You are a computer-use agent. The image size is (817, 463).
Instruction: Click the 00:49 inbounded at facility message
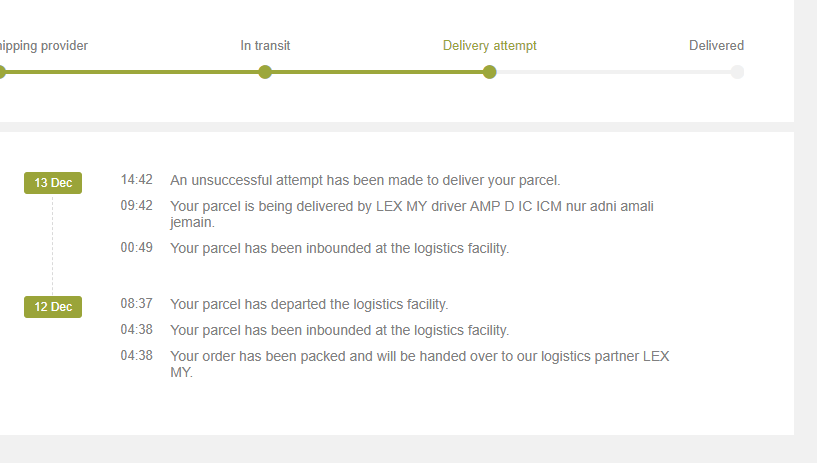coord(339,248)
